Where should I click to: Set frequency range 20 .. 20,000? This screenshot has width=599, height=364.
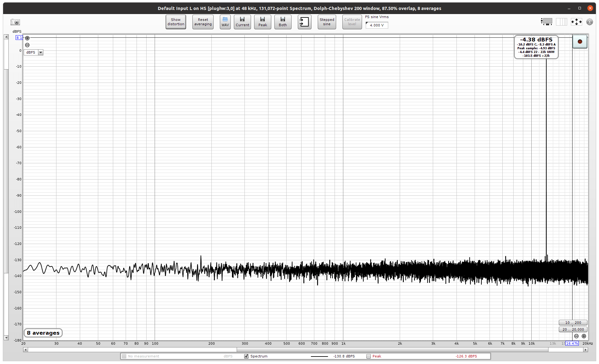point(573,329)
